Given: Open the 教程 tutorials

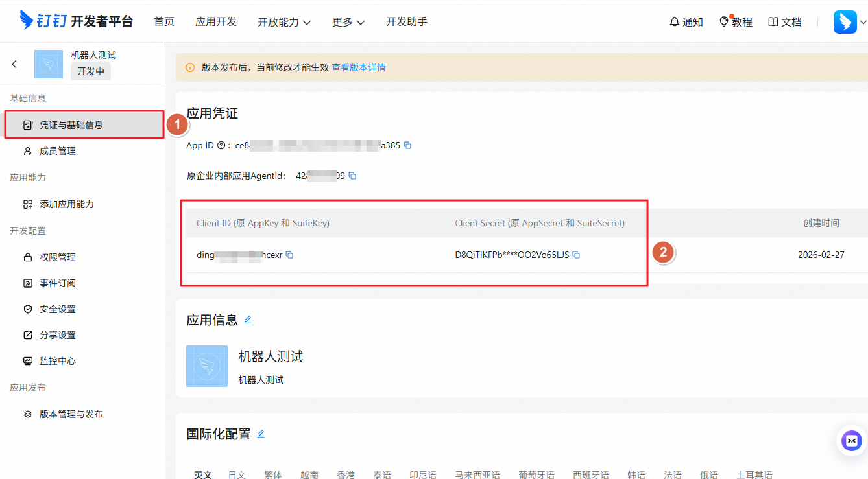Looking at the screenshot, I should point(735,21).
